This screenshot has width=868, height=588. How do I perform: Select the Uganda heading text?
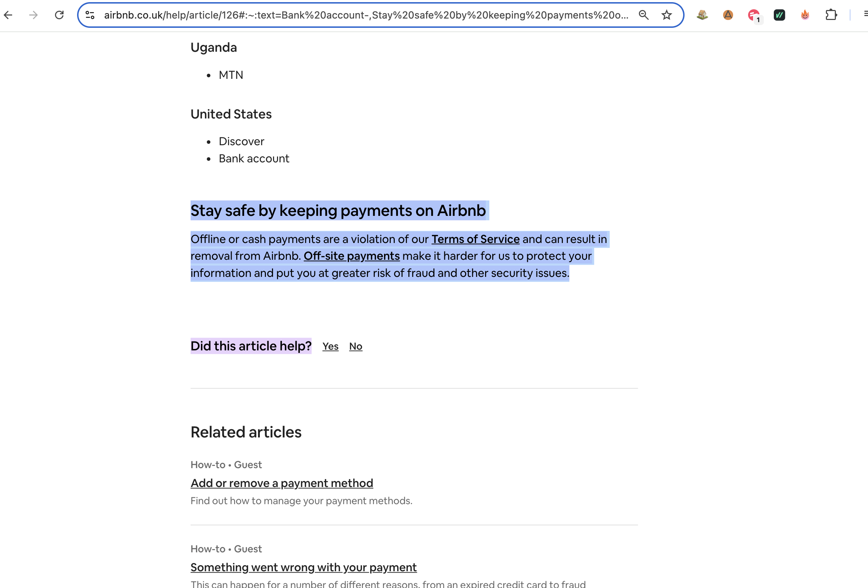214,47
